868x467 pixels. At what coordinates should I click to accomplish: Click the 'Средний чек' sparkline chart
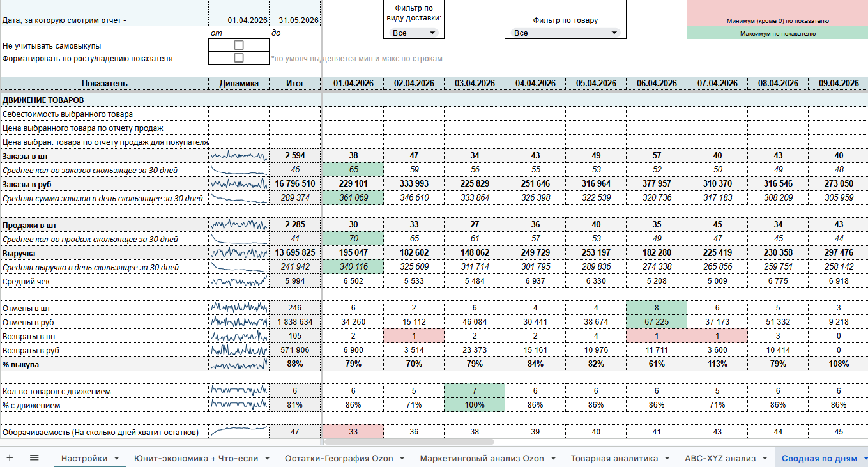(238, 281)
